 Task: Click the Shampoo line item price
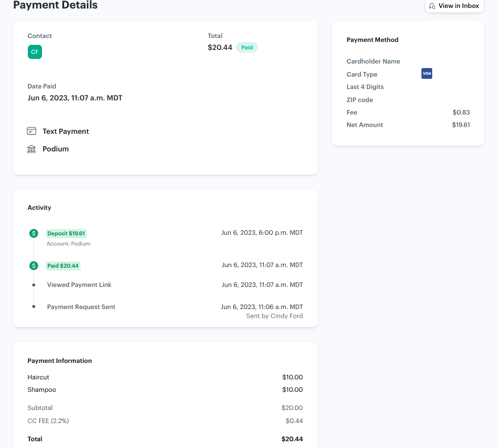tap(292, 390)
